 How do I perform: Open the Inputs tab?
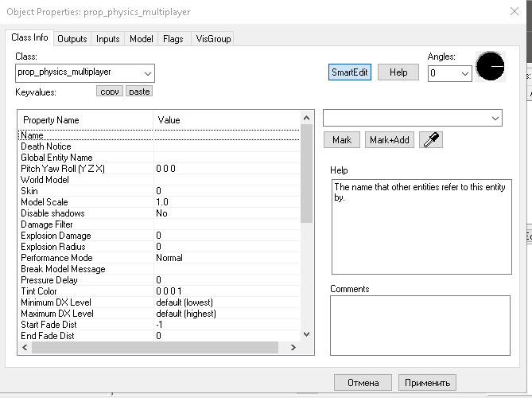pos(107,39)
